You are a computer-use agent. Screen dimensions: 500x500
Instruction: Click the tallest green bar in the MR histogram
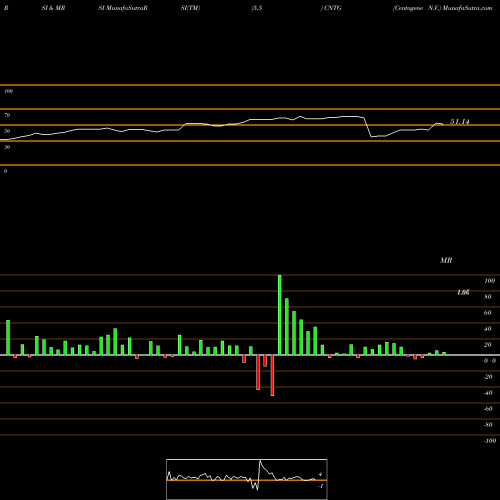279,315
